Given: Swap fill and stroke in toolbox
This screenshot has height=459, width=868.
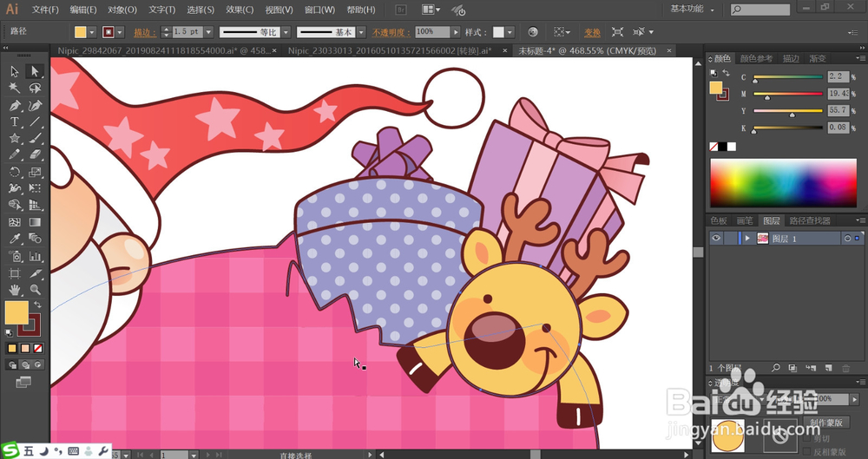Looking at the screenshot, I should pyautogui.click(x=37, y=305).
